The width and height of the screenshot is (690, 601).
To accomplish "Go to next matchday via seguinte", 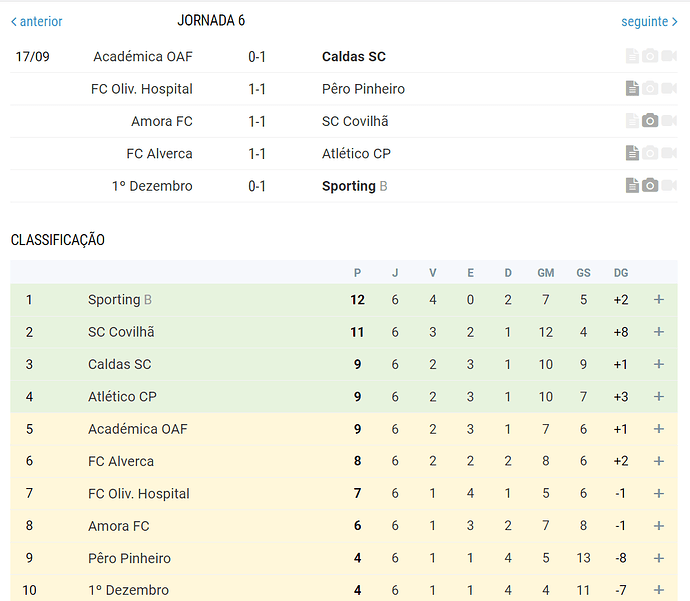I will tap(649, 22).
